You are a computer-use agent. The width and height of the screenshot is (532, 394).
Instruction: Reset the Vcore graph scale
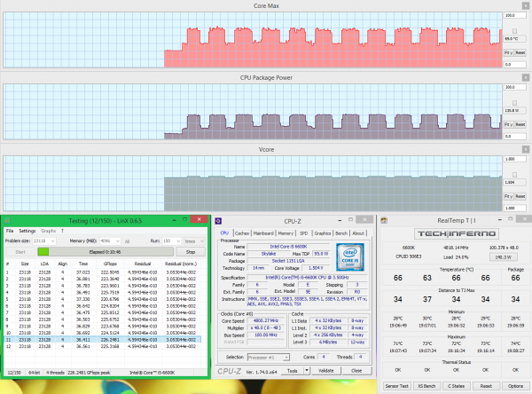point(520,196)
